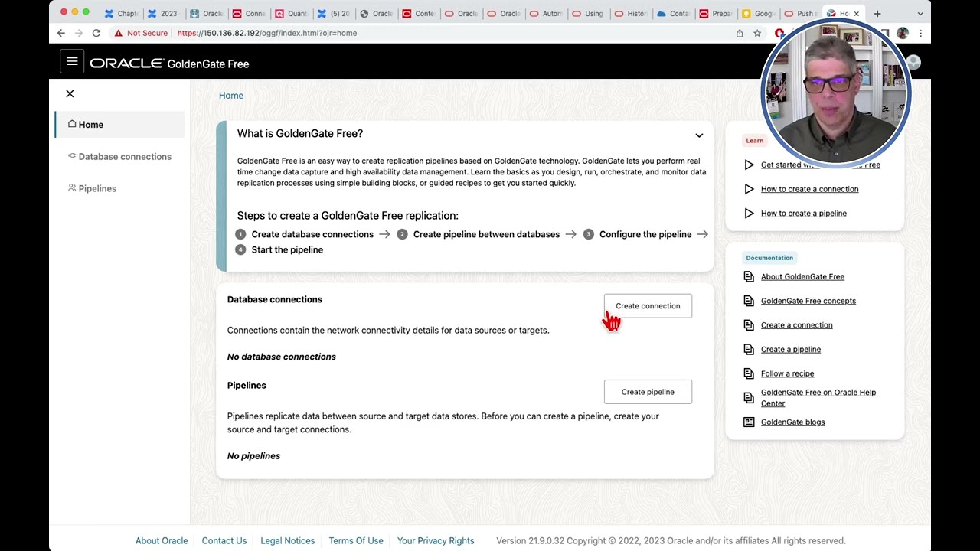Open Follow a recipe link
This screenshot has height=551, width=980.
[x=787, y=373]
